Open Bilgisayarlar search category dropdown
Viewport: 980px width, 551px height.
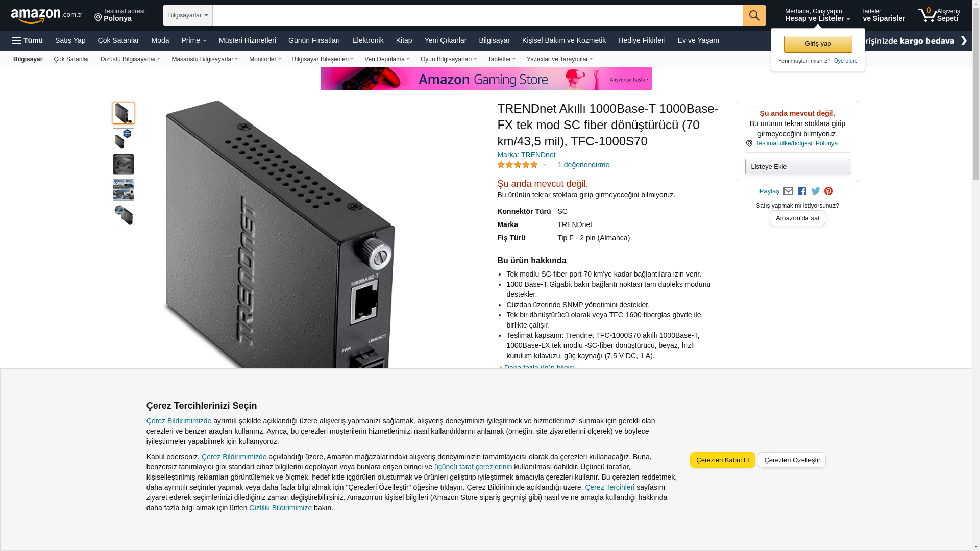coord(188,15)
